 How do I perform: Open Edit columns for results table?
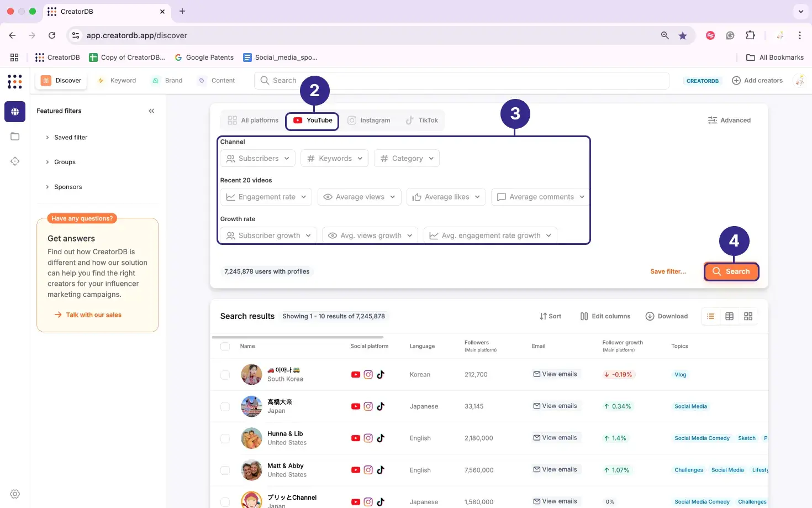[x=605, y=316]
